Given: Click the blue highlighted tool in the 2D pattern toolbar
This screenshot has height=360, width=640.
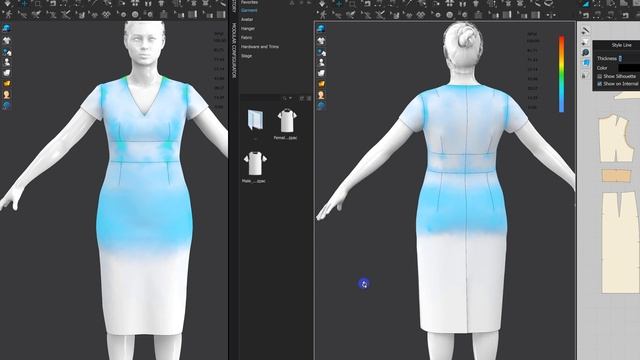Looking at the screenshot, I should coord(586,4).
